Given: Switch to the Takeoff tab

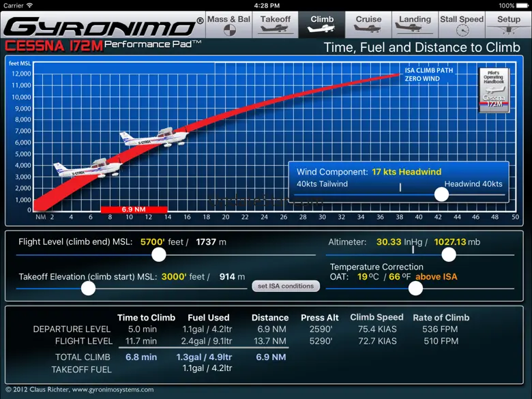Looking at the screenshot, I should pos(276,25).
